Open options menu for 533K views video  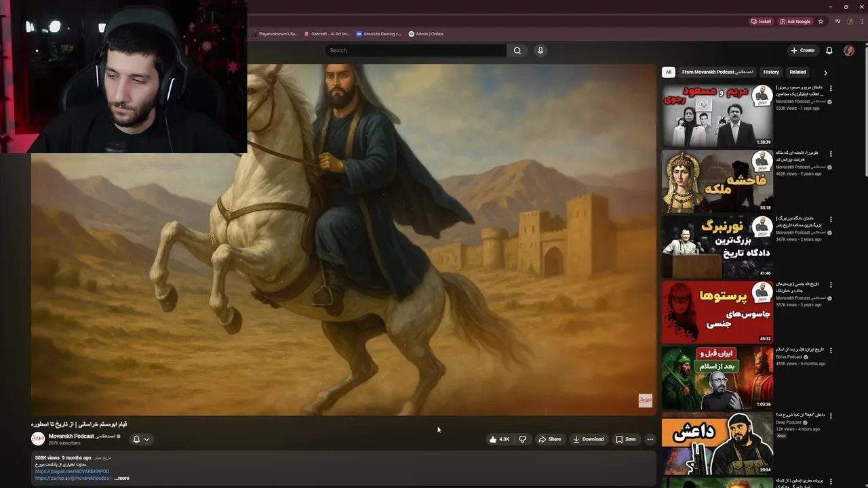(831, 88)
